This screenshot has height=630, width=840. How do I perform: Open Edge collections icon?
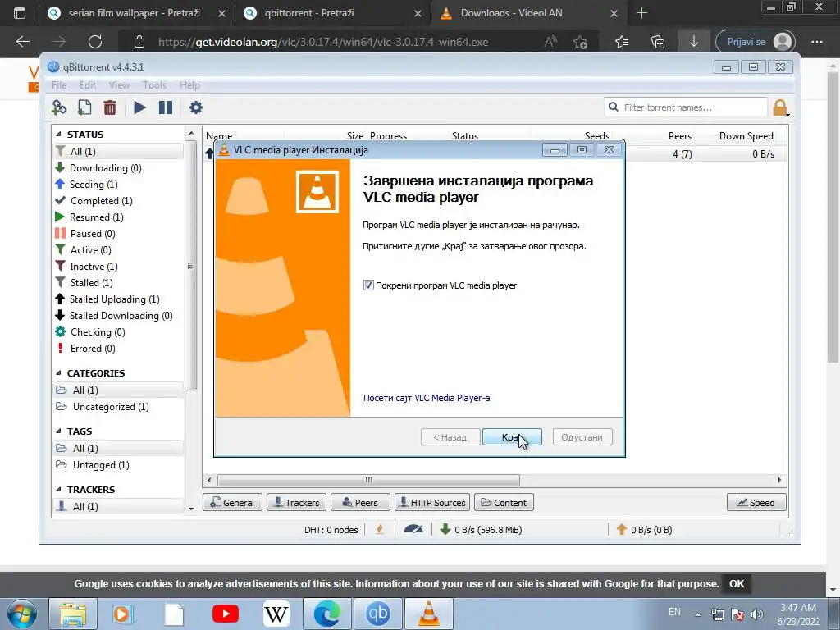(658, 42)
